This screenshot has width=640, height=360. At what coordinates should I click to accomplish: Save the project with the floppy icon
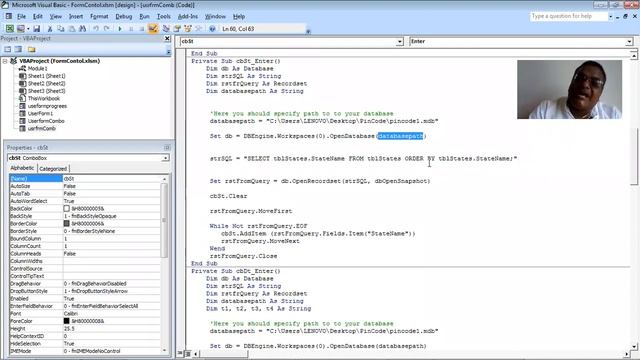coord(36,29)
